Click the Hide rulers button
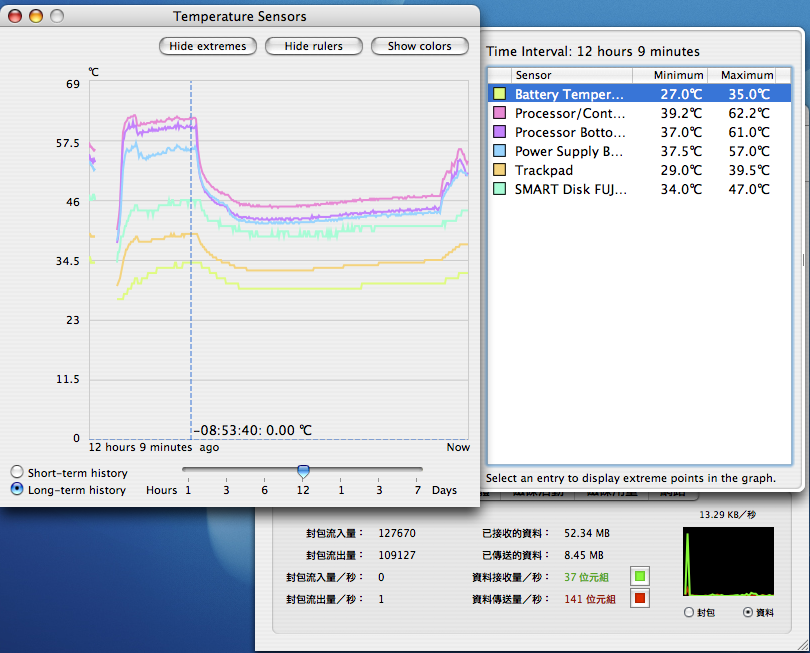 314,46
